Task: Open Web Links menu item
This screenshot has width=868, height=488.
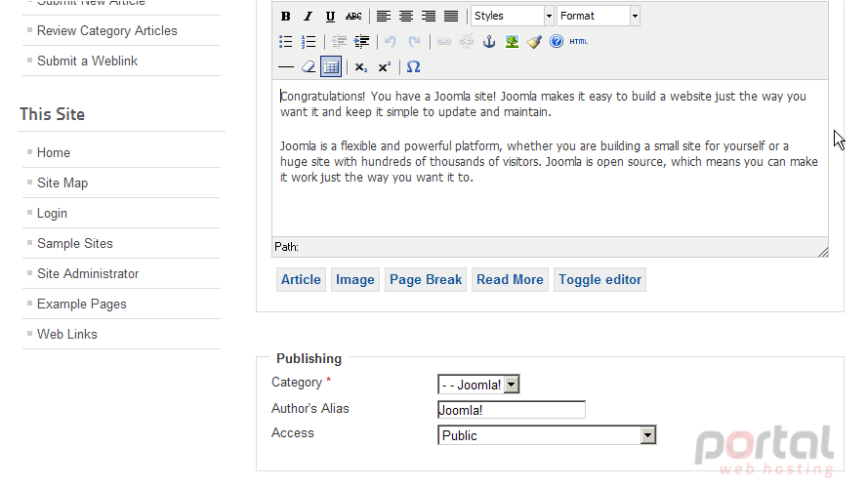Action: [x=67, y=334]
